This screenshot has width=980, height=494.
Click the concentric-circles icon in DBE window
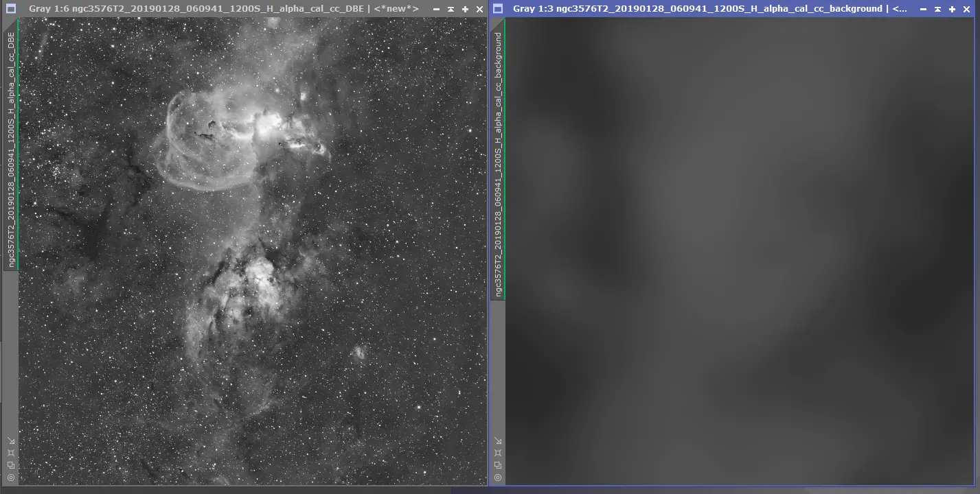coord(11,478)
